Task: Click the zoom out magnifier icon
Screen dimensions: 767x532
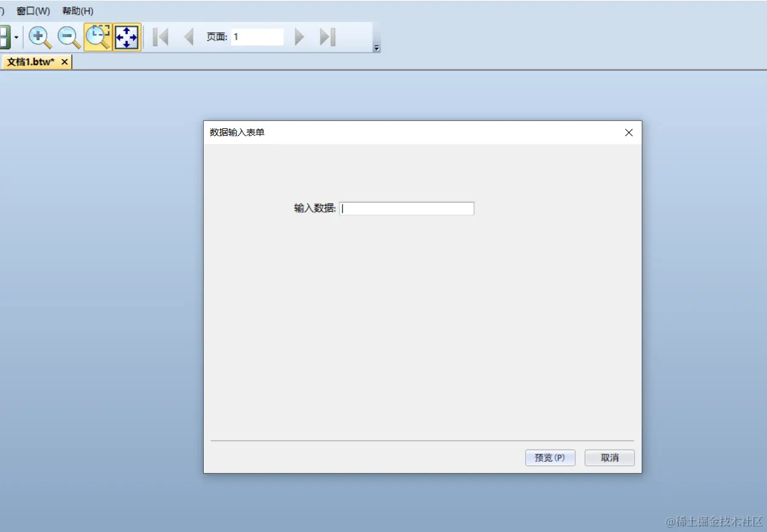Action: [69, 37]
